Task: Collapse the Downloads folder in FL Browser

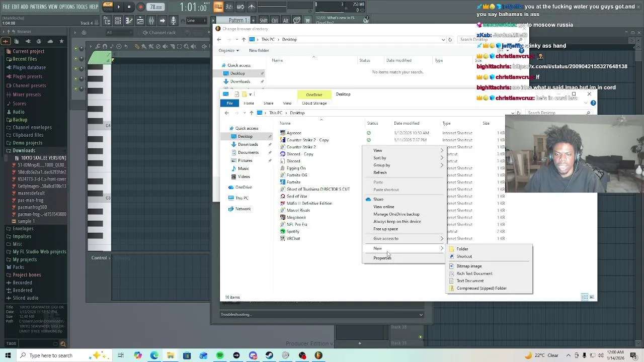Action: 24,150
